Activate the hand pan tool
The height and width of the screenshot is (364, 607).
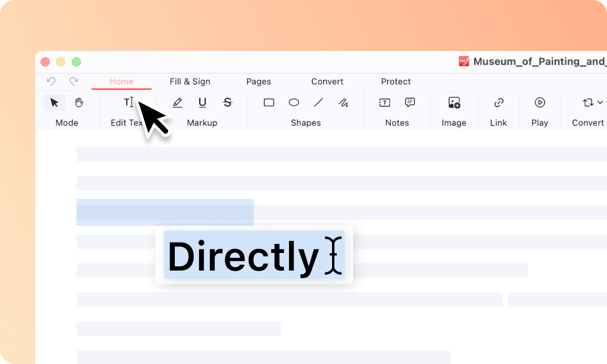pyautogui.click(x=79, y=103)
